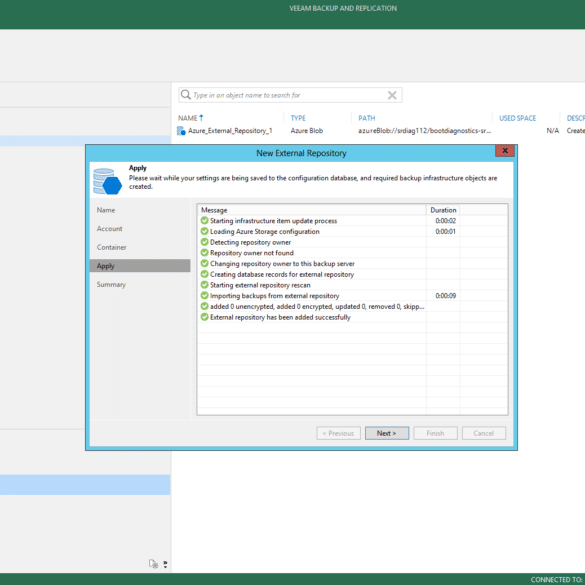Image resolution: width=585 pixels, height=585 pixels.
Task: Select the Account wizard step
Action: [x=109, y=229]
